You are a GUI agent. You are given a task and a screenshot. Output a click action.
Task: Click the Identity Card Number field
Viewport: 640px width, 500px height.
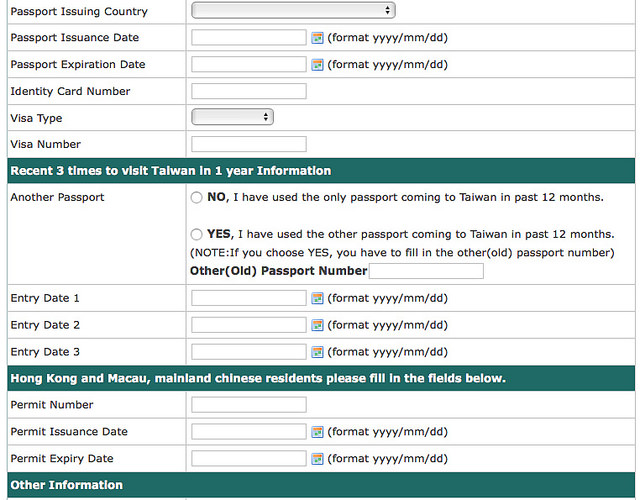(249, 91)
